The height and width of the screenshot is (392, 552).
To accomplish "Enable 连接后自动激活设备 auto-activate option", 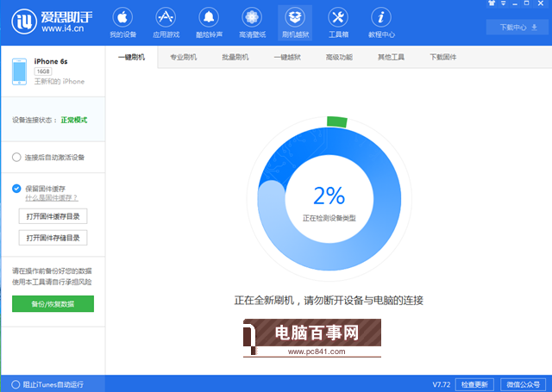I will (x=17, y=157).
